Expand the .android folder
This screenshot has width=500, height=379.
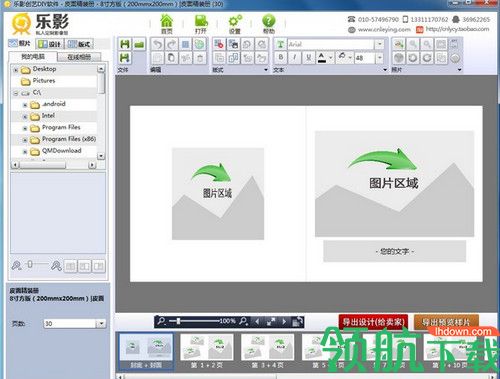(25, 105)
